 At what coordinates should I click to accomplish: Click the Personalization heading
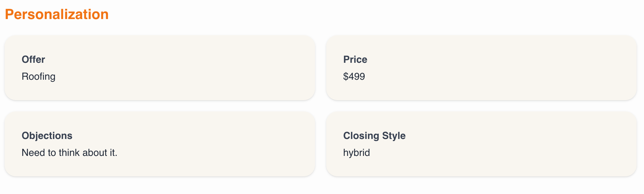[56, 14]
